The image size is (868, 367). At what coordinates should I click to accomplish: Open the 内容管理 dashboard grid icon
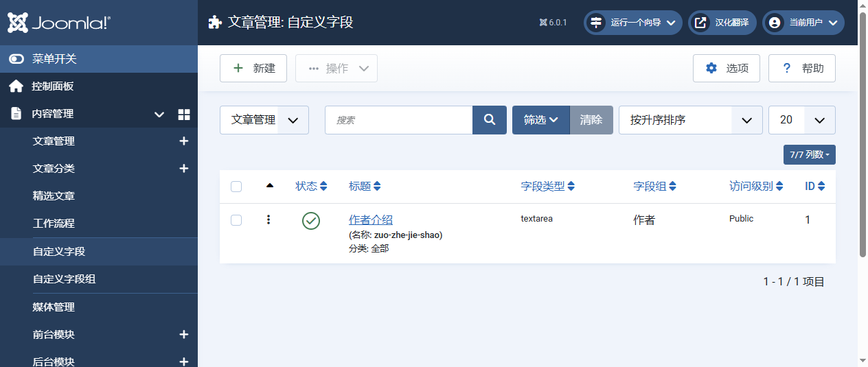tap(184, 115)
